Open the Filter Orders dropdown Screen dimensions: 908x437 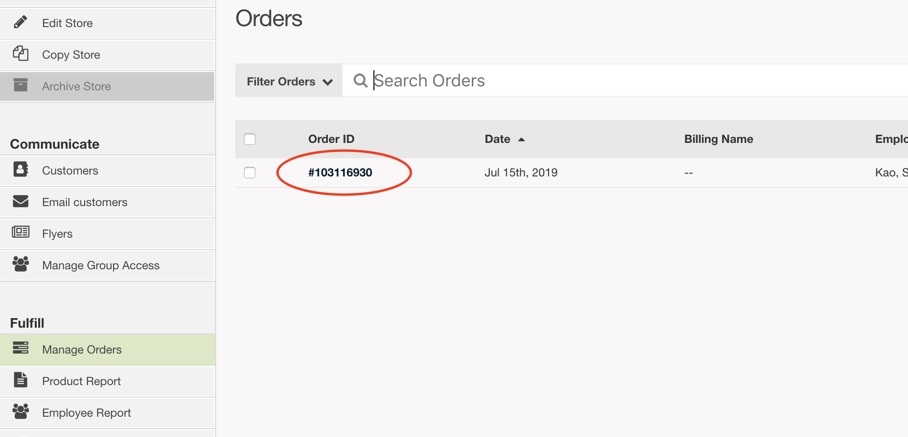289,81
